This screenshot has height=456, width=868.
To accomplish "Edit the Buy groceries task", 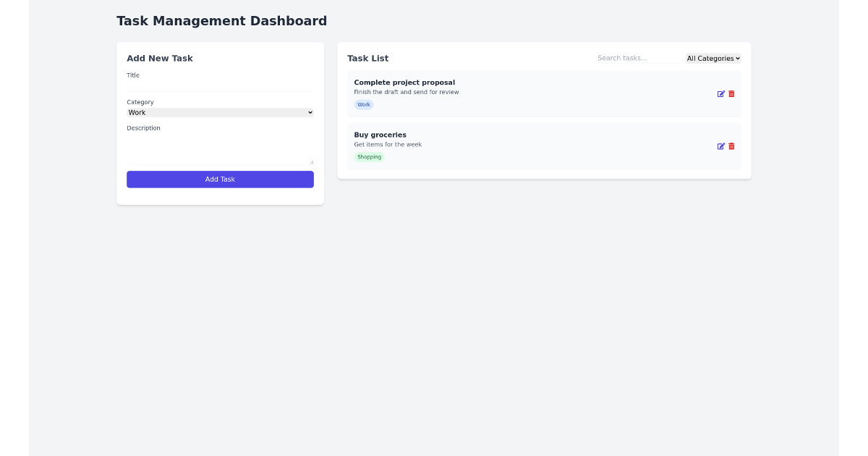I will [720, 145].
